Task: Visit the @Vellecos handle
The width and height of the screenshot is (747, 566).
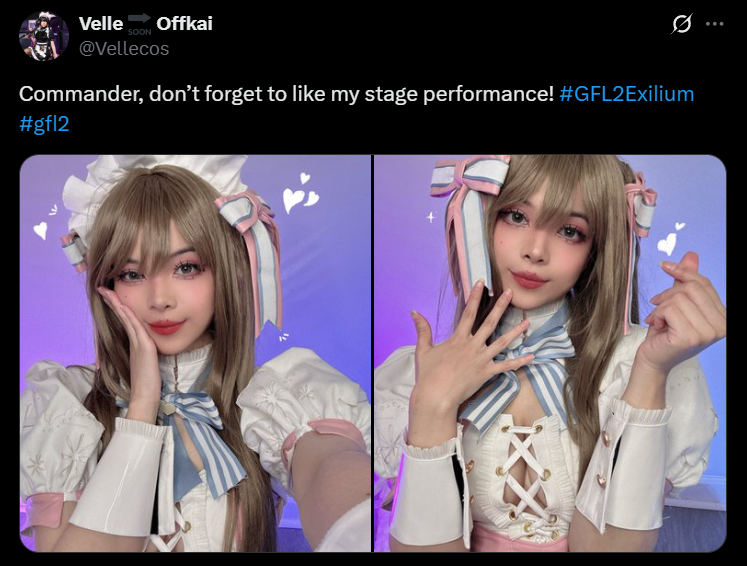Action: click(124, 49)
